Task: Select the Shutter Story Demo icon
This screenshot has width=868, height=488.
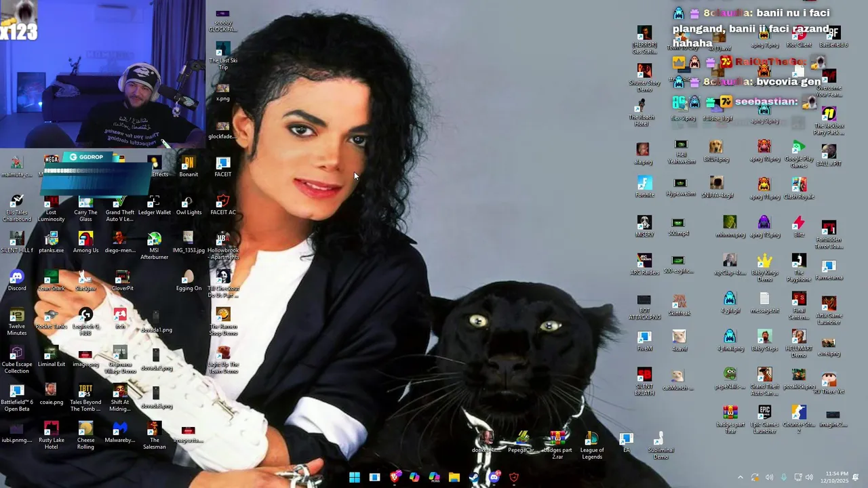Action: point(644,77)
